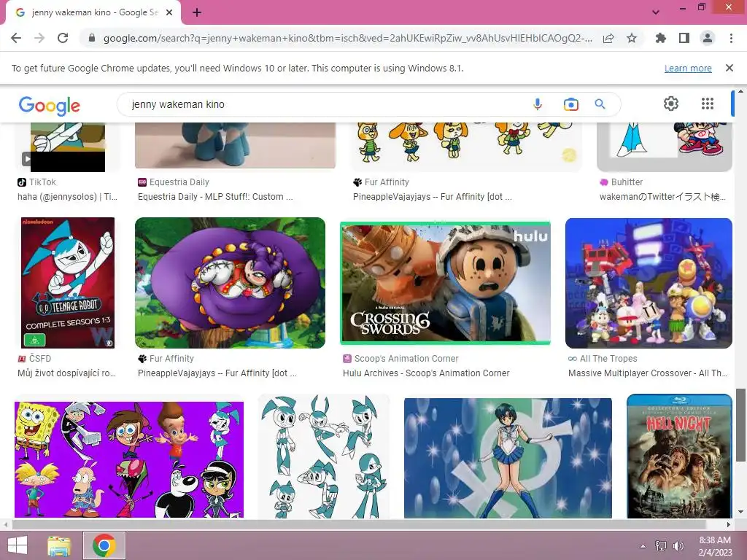Open the volume speaker tray icon
Viewport: 747px width, 560px height.
678,545
